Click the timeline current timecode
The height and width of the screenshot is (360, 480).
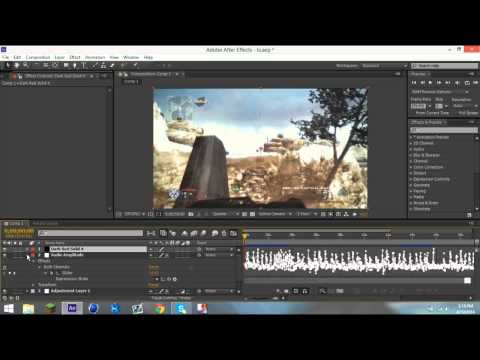pyautogui.click(x=19, y=231)
